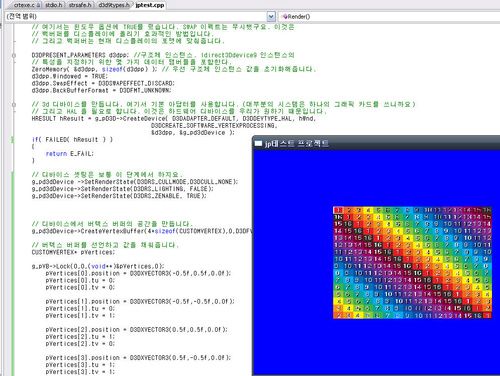
Task: Click the D3DFMT_UNKNOWN value
Action: click(145, 90)
